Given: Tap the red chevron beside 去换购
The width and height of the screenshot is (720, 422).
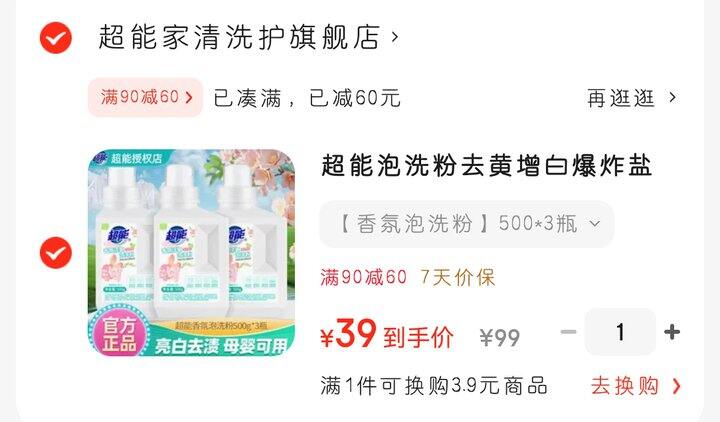Looking at the screenshot, I should [x=676, y=386].
